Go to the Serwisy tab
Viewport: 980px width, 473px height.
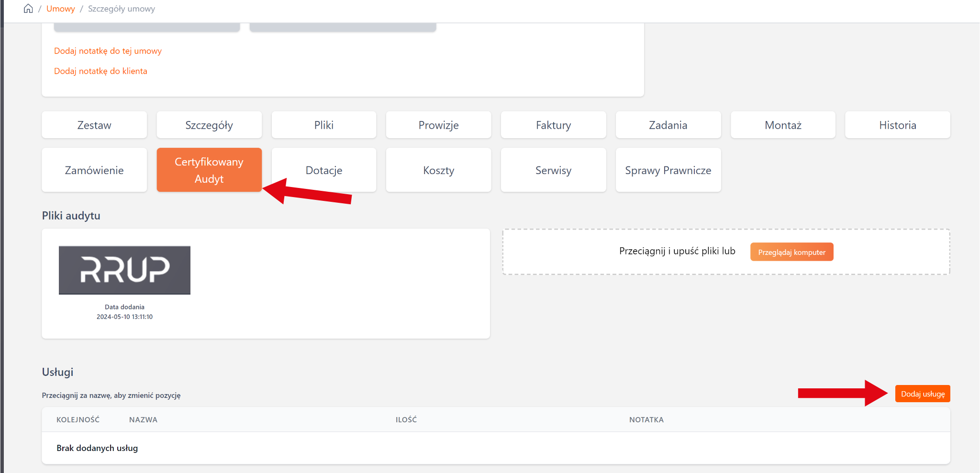(553, 170)
